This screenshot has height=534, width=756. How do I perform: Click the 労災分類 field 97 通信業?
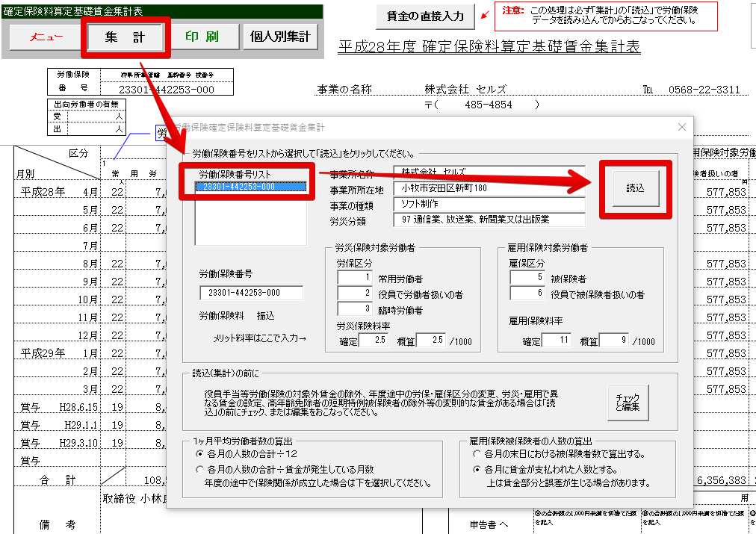click(489, 220)
